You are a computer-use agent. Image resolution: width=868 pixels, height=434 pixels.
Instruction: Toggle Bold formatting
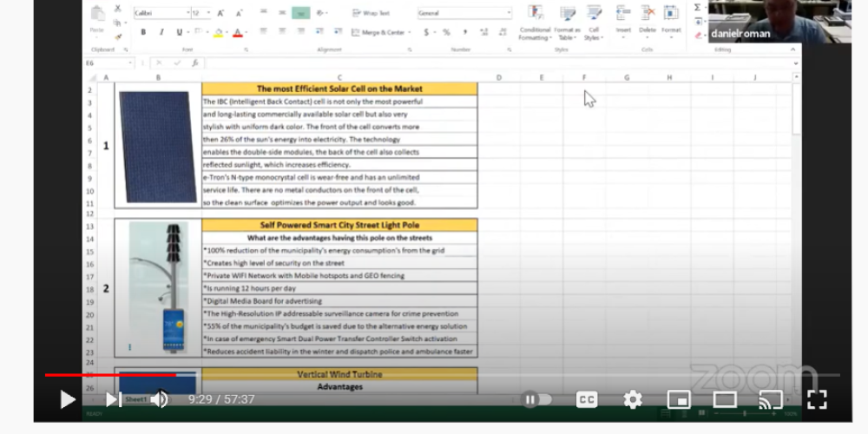point(143,32)
